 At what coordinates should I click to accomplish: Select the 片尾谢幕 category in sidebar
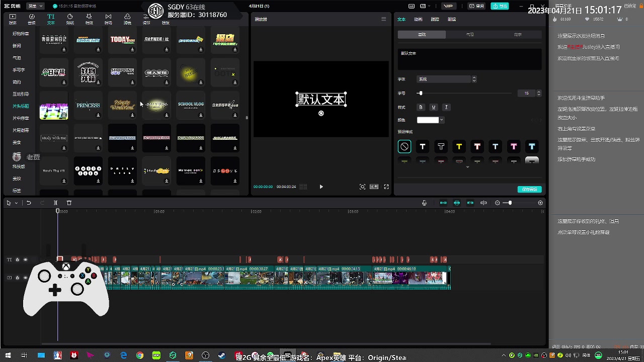[x=21, y=130]
